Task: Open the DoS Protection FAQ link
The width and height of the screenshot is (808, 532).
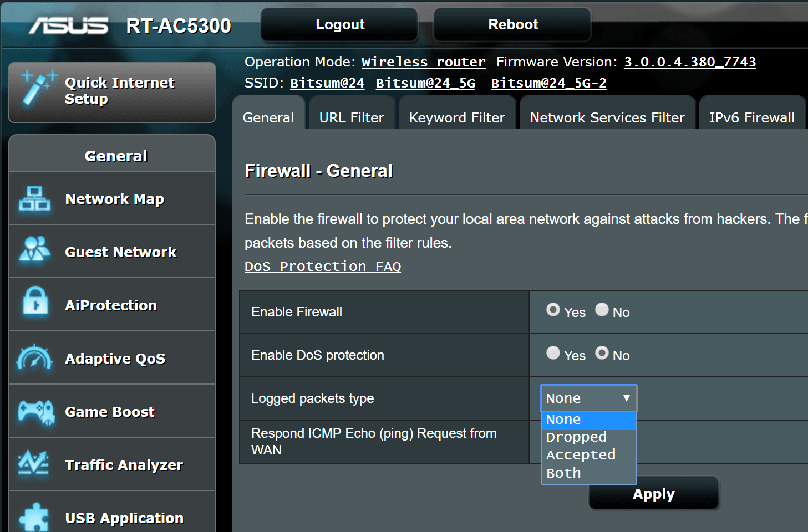Action: [x=323, y=267]
